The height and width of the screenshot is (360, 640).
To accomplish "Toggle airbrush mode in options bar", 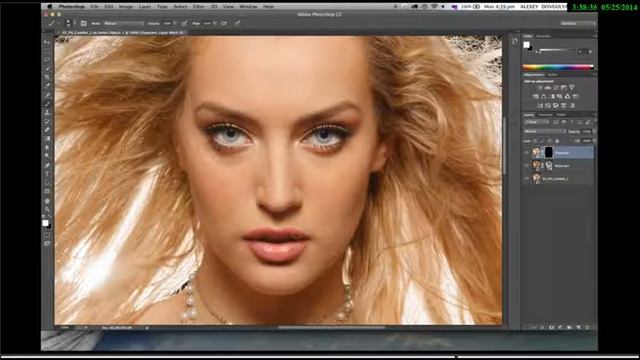I will tap(224, 23).
